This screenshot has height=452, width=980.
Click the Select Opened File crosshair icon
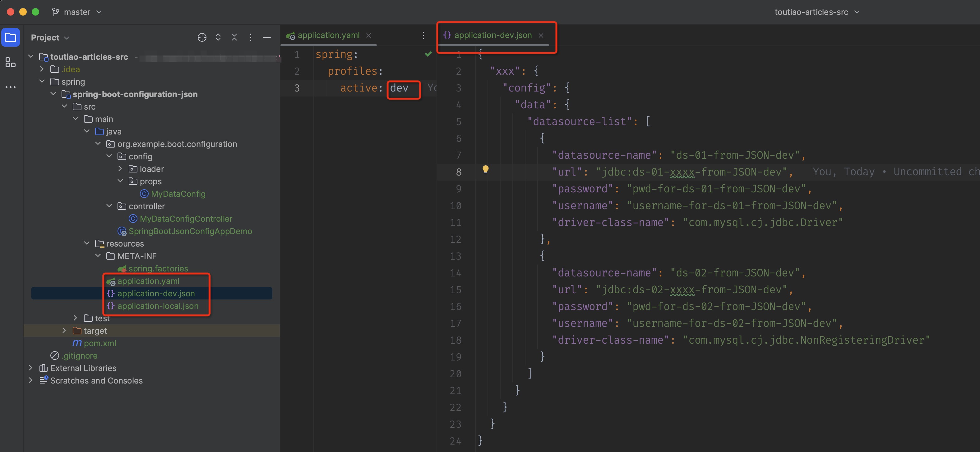(x=202, y=37)
